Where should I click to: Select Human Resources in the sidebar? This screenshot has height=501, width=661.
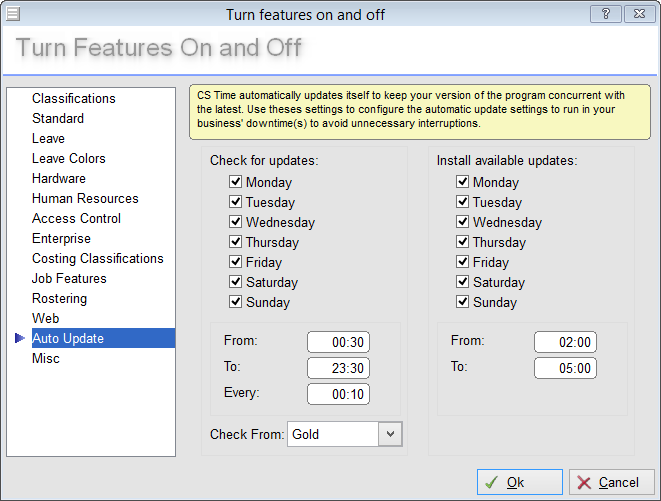point(85,198)
